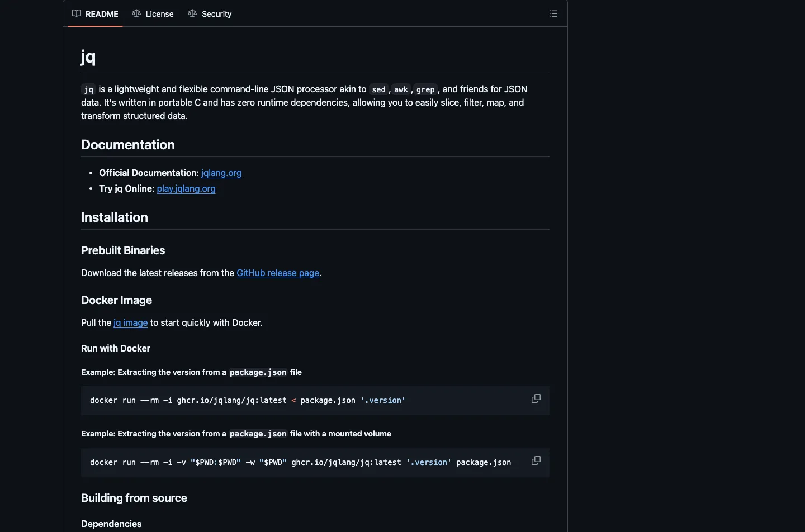Click the inline 'grep' code label
Viewport: 805px width, 532px height.
pyautogui.click(x=425, y=89)
